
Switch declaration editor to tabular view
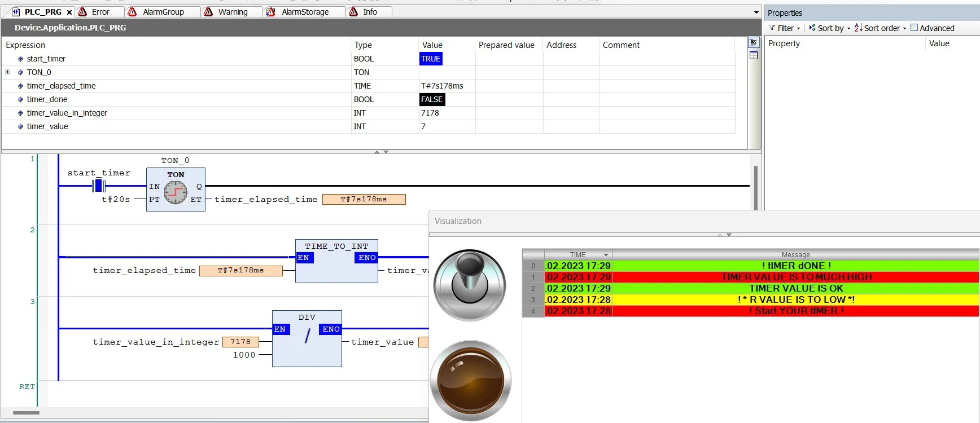[753, 55]
